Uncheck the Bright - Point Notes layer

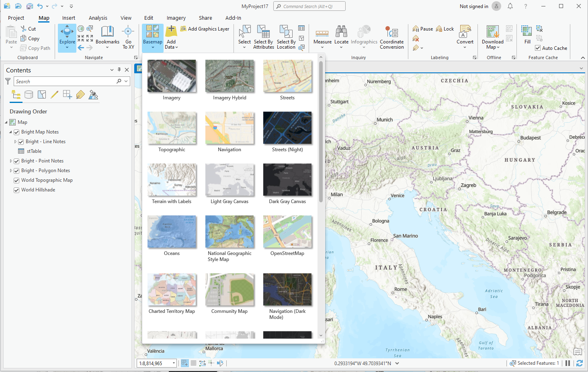point(16,160)
